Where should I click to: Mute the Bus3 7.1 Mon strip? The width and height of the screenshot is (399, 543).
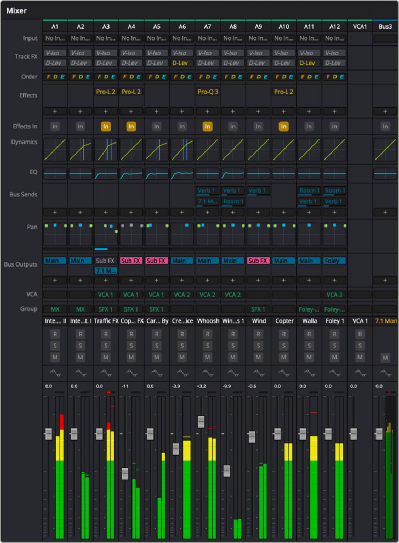pos(385,357)
